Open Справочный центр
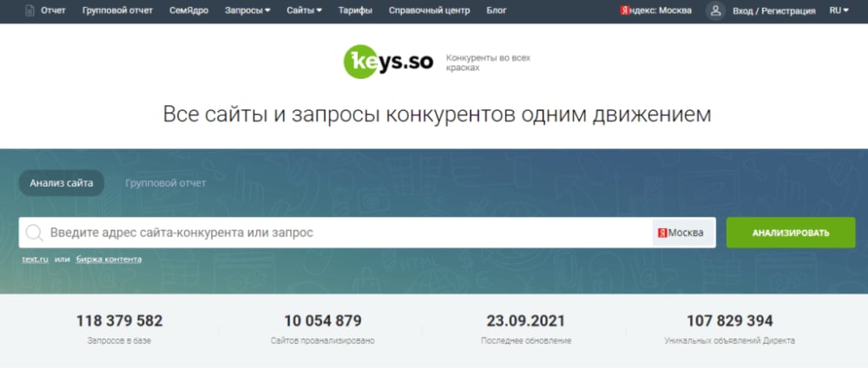Viewport: 868px width, 375px height. pyautogui.click(x=429, y=10)
